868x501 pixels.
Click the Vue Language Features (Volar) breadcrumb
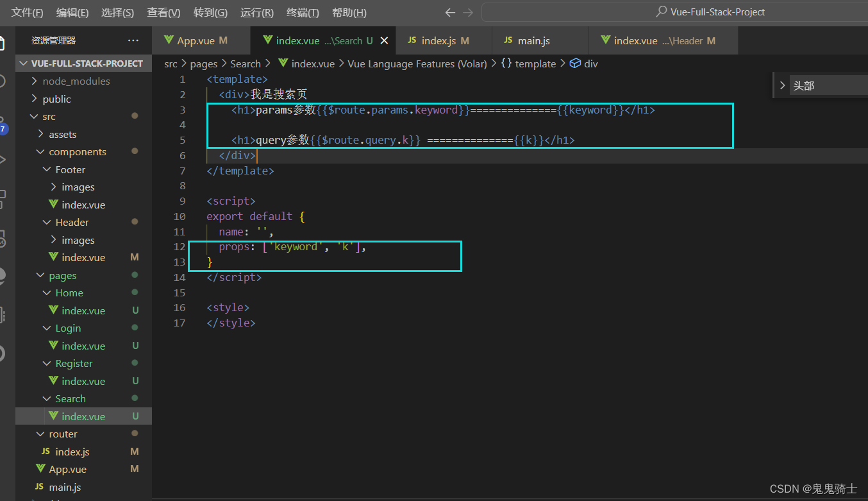[417, 64]
